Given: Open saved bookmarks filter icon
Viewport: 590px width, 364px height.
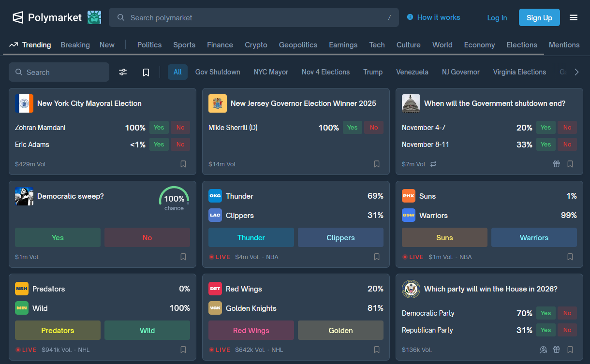Looking at the screenshot, I should pyautogui.click(x=146, y=72).
